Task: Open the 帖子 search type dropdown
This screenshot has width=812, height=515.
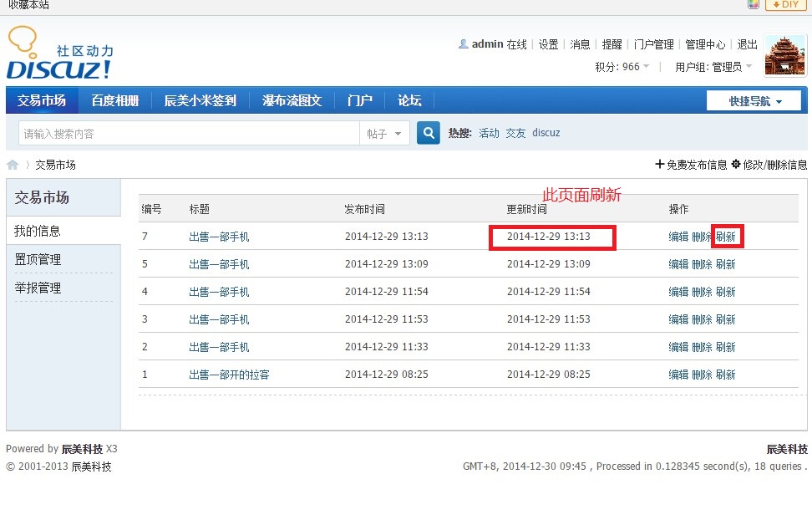Action: 383,132
